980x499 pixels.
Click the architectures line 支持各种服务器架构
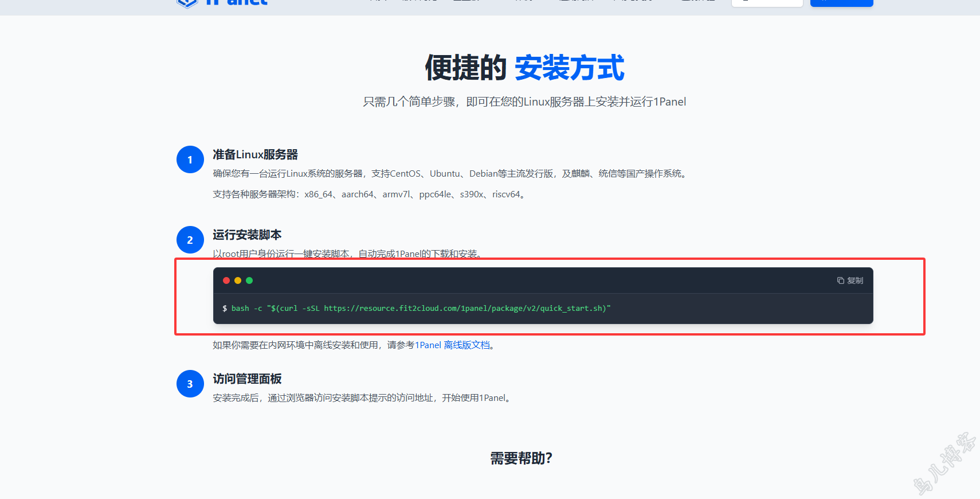tap(371, 194)
